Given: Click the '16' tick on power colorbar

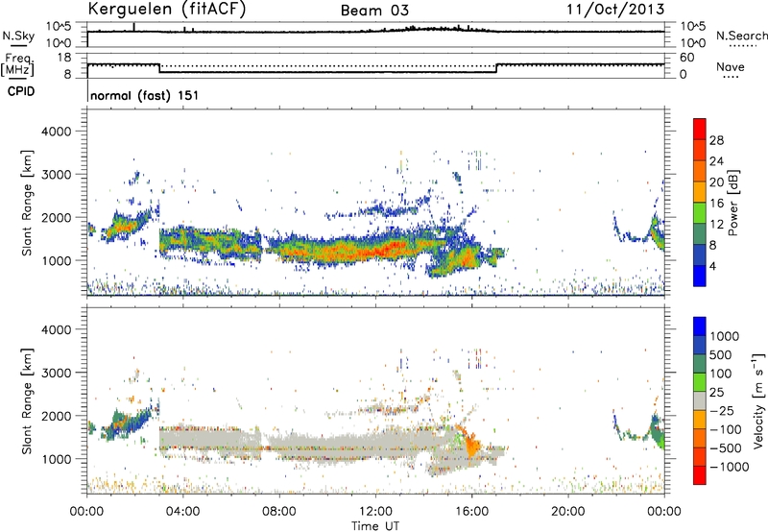Looking at the screenshot, I should (716, 204).
